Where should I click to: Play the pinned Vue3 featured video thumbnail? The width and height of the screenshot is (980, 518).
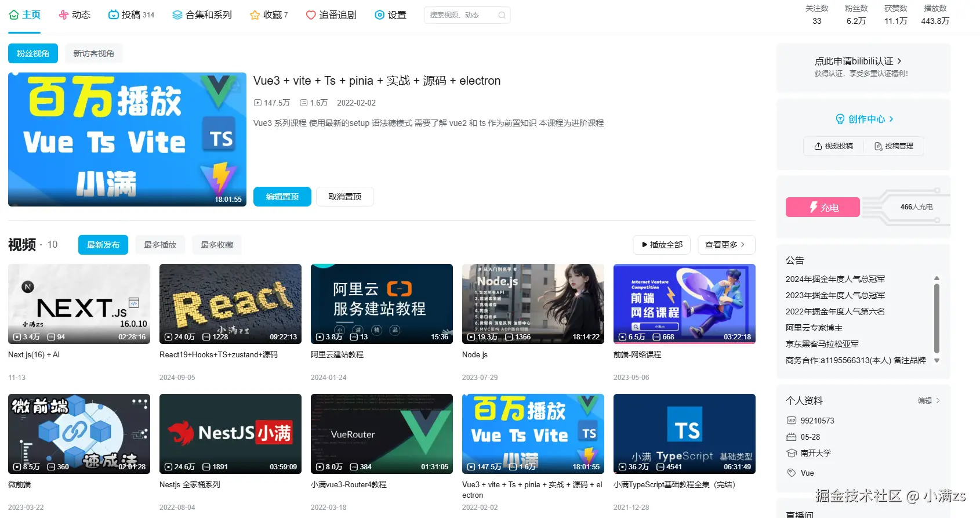click(127, 139)
